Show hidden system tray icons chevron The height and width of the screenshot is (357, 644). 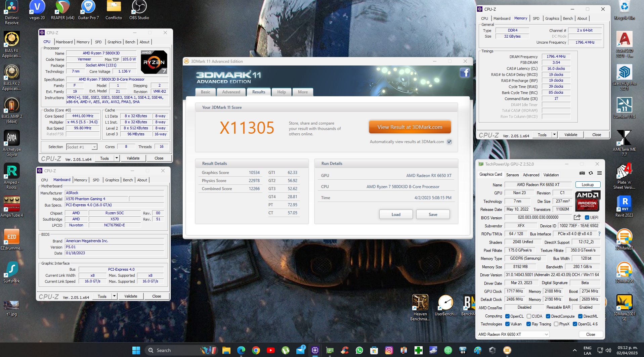click(x=575, y=350)
